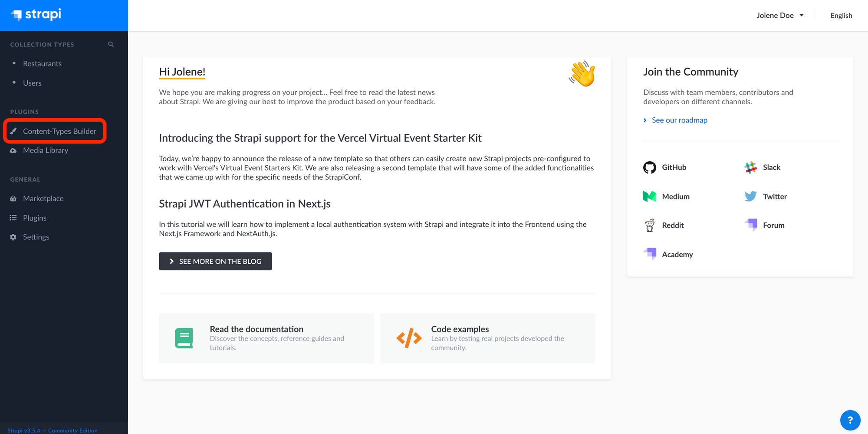Click the search icon beside Collection Types
Image resolution: width=868 pixels, height=434 pixels.
click(111, 44)
